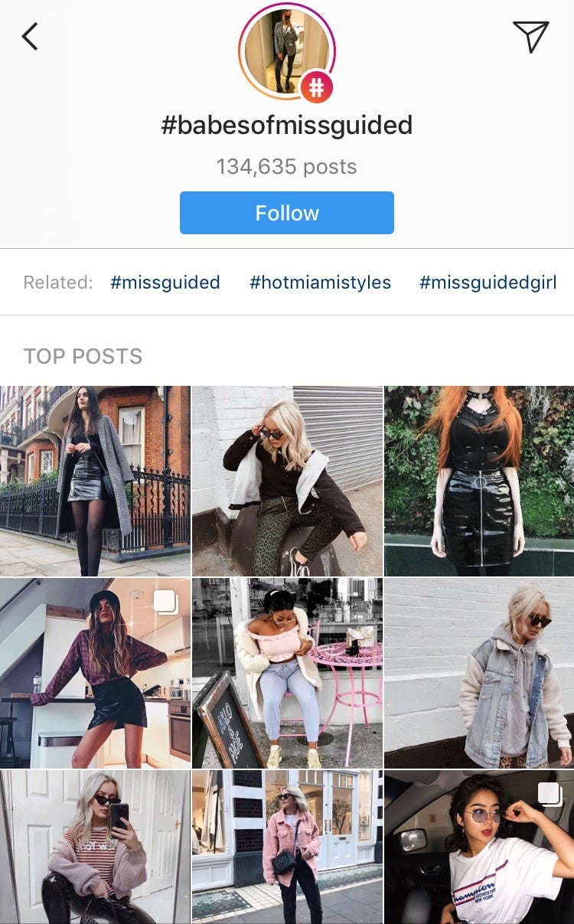Open red-haired black vinyl skirt post

479,481
